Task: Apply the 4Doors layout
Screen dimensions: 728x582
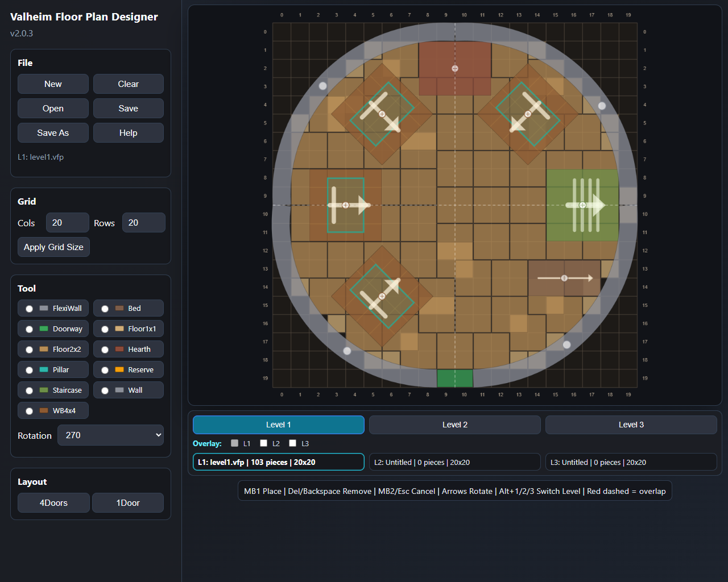Action: point(53,503)
